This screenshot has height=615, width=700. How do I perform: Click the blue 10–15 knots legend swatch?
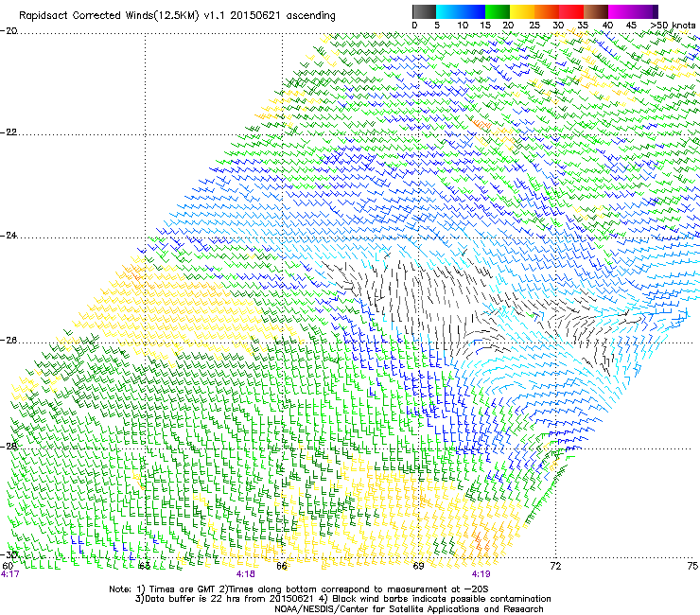(x=473, y=11)
